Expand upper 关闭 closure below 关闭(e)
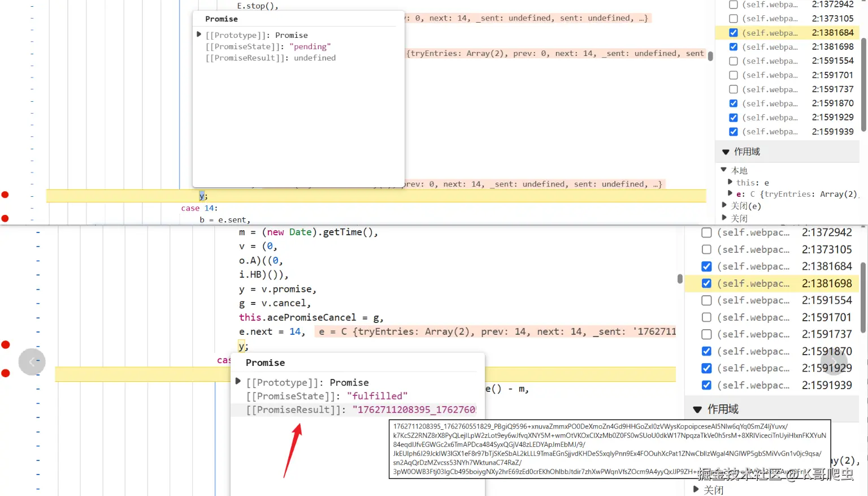 (x=724, y=218)
